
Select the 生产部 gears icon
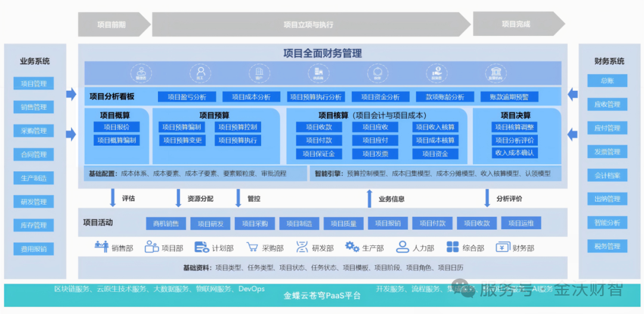pos(352,247)
